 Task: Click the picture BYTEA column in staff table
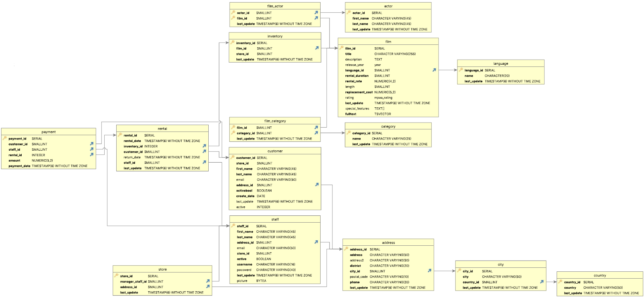tap(275, 281)
